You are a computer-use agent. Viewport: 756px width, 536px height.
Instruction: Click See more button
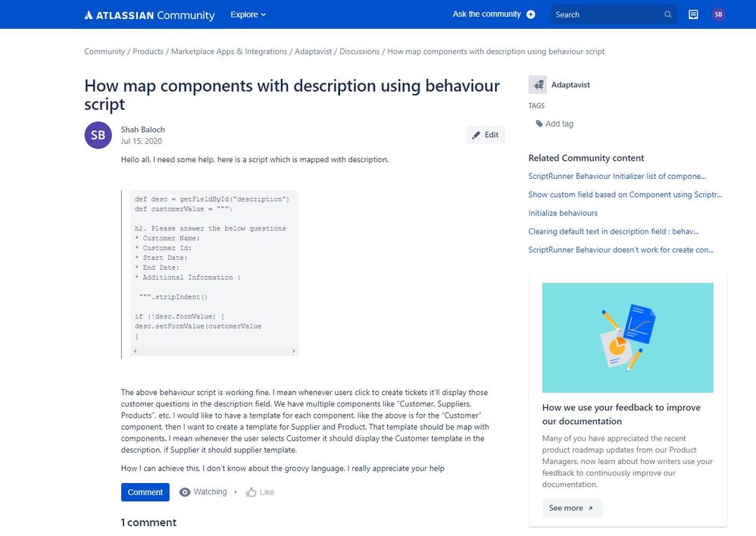pos(572,508)
